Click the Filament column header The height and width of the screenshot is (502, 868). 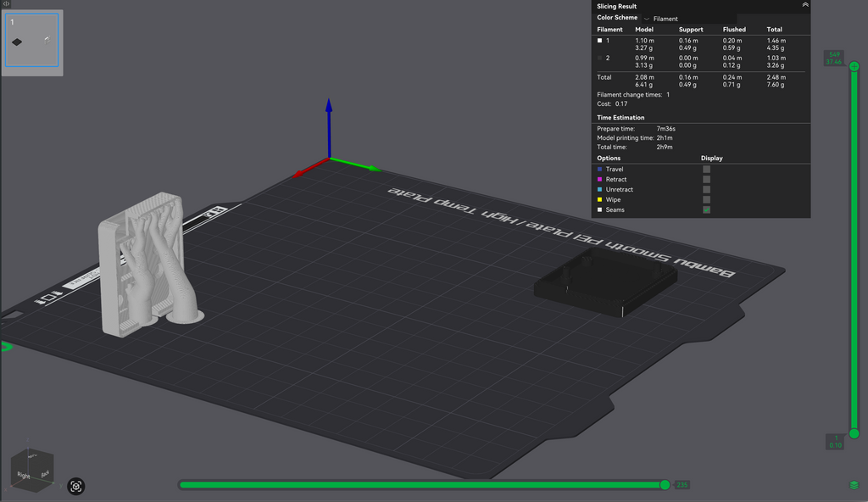click(x=609, y=30)
